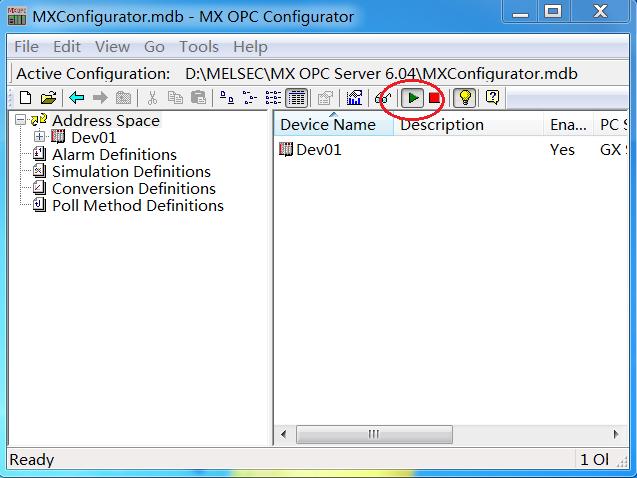Image resolution: width=637 pixels, height=478 pixels.
Task: Click the Ready status bar text
Action: (x=32, y=460)
